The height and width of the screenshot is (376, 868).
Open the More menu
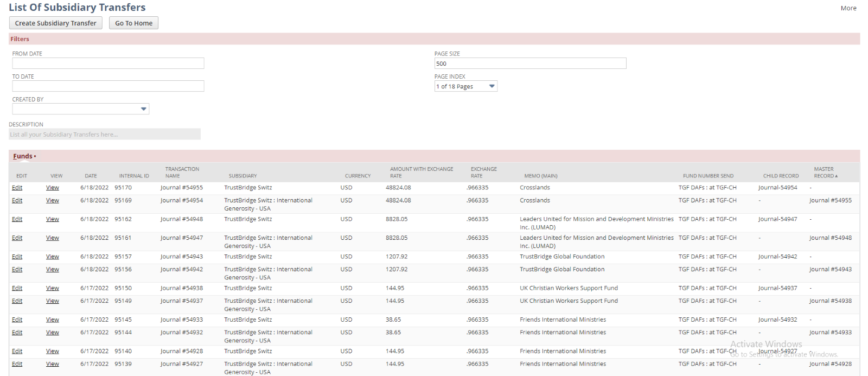pyautogui.click(x=848, y=8)
